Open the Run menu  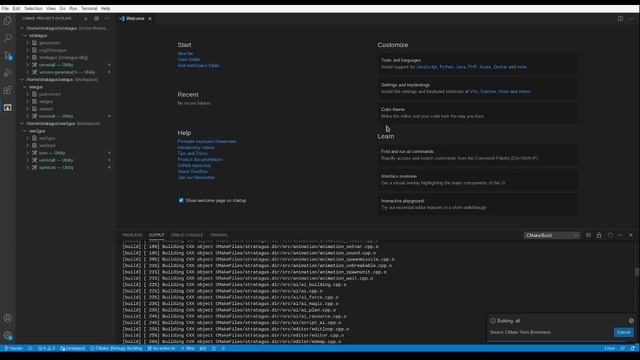[73, 8]
